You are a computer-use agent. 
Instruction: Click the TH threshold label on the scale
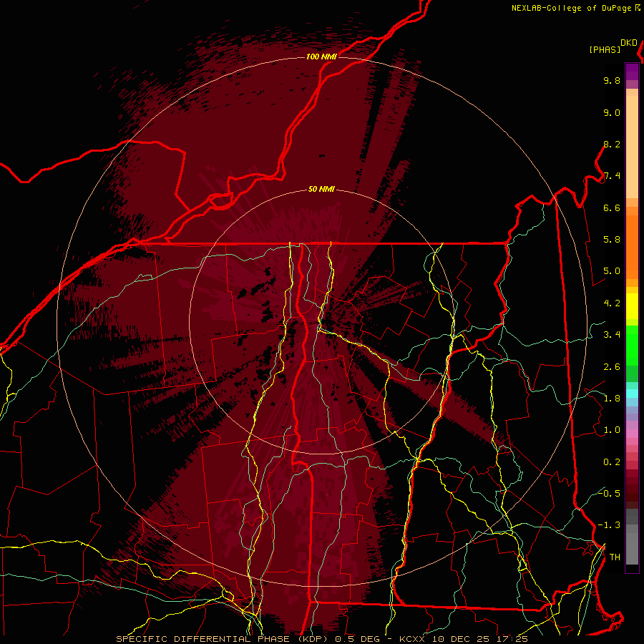point(615,557)
